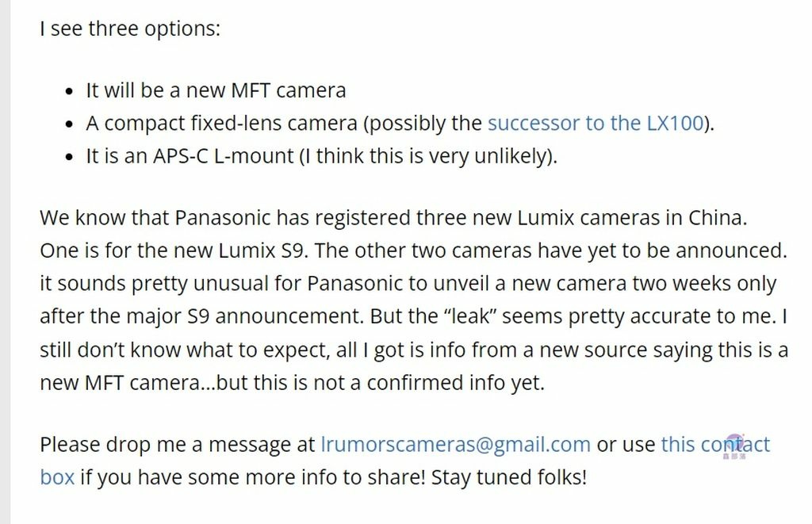The image size is (812, 524).
Task: Click the words 'Lumix S9' in the paragraph
Action: pos(263,251)
